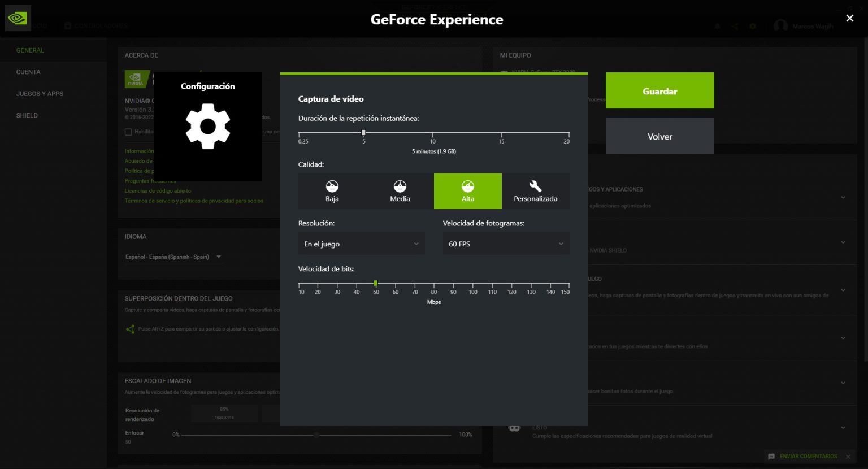868x469 pixels.
Task: Open the Resolución dropdown showing En el juego
Action: click(361, 244)
